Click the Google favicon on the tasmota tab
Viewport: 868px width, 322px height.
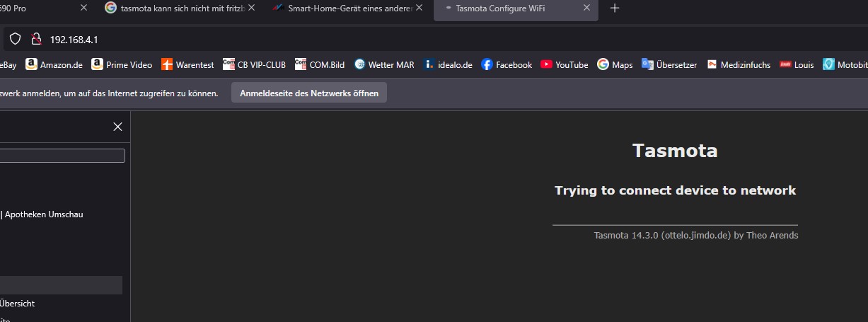(110, 8)
